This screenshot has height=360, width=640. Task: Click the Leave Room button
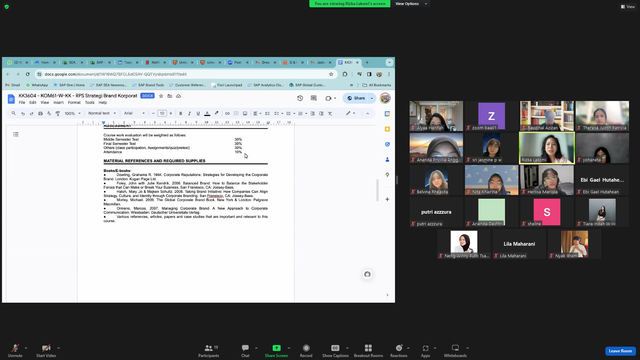click(x=620, y=351)
